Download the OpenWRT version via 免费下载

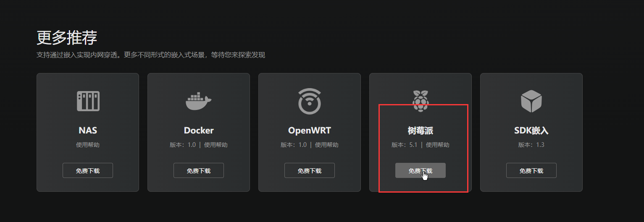[310, 170]
